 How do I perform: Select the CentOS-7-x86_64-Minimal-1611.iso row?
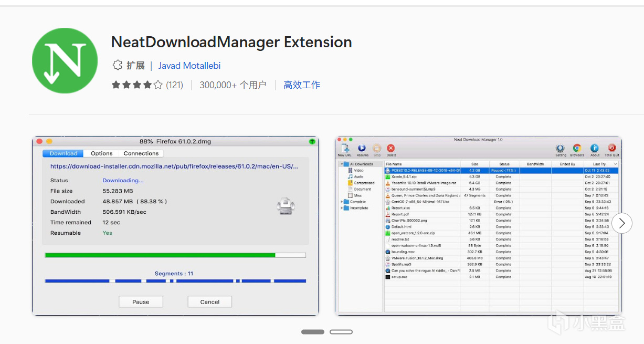point(502,202)
